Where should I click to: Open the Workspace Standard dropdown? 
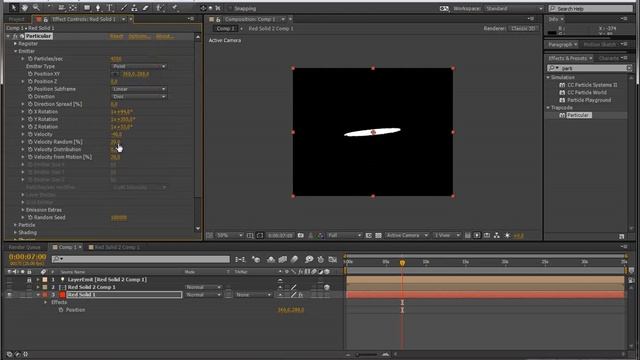tap(513, 8)
